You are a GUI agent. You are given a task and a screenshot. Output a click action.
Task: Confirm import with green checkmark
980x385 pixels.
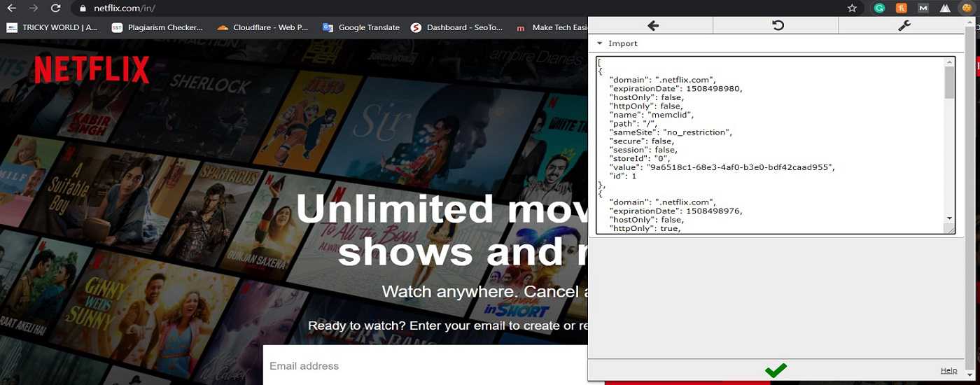coord(776,370)
